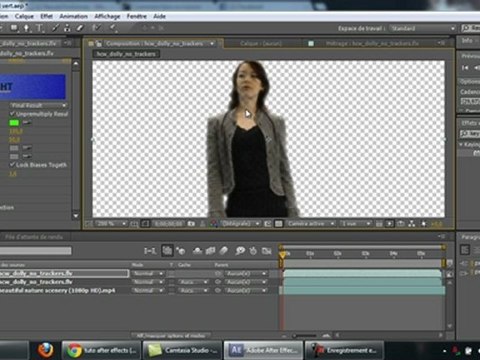Click the Brainstorm icon in timeline

coord(240,251)
